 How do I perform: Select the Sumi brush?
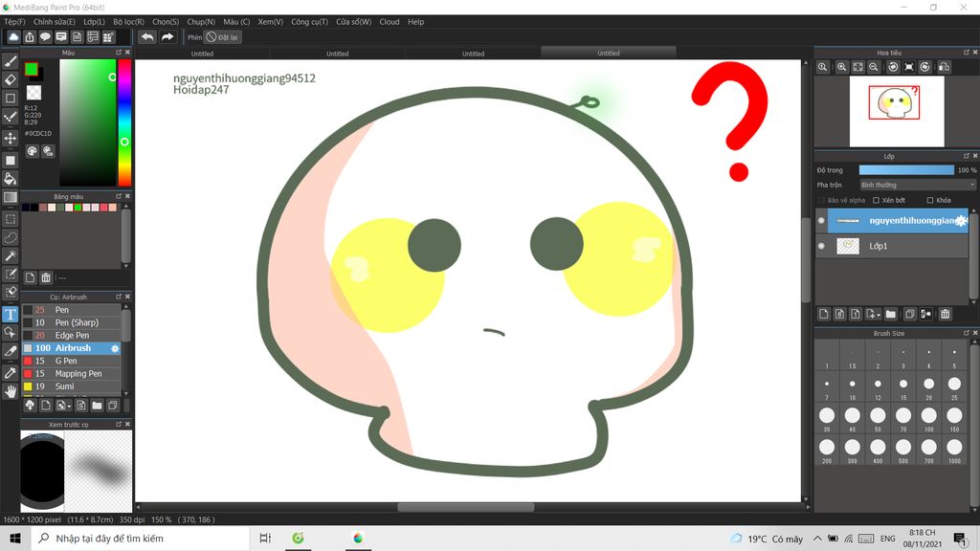point(71,386)
